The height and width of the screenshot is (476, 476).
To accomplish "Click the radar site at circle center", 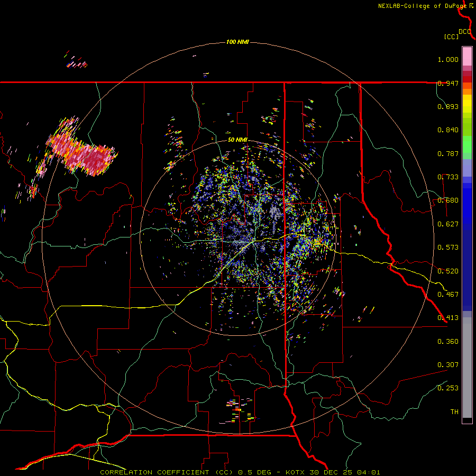I will pyautogui.click(x=238, y=237).
